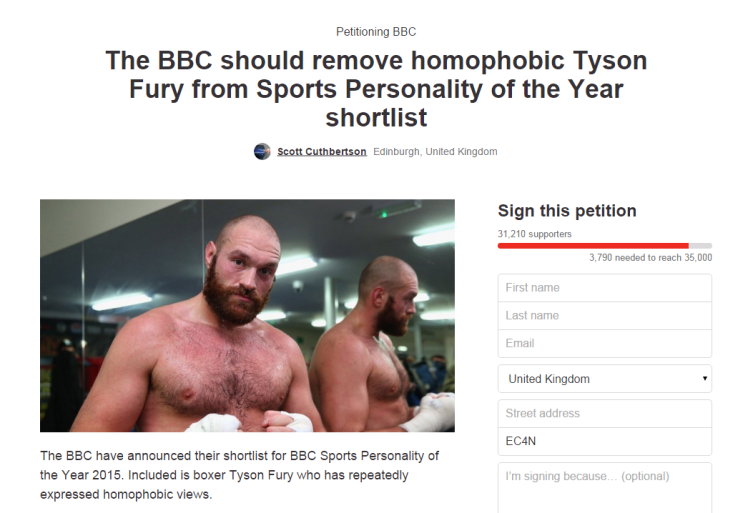
Task: Click the Street address field
Action: pyautogui.click(x=604, y=413)
